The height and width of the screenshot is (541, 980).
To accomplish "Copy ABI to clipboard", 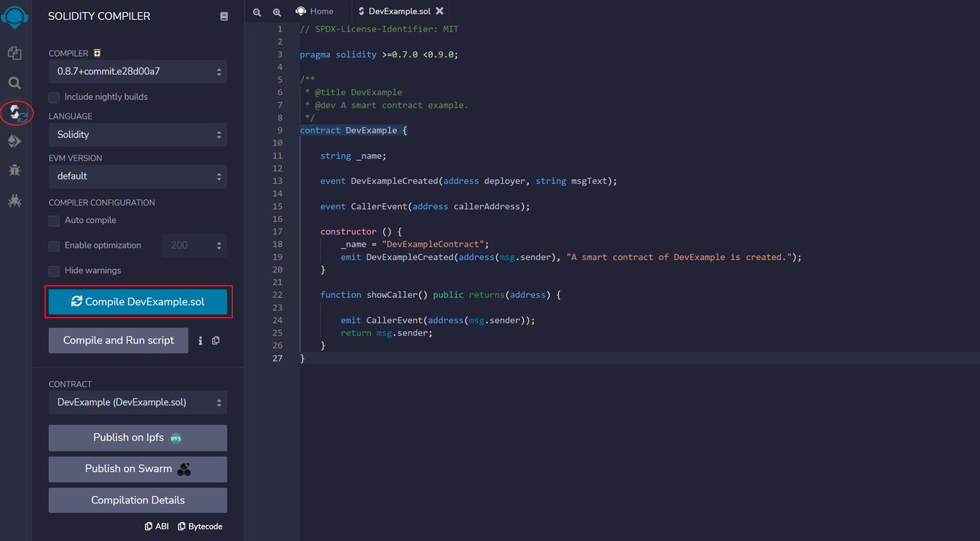I will point(157,526).
